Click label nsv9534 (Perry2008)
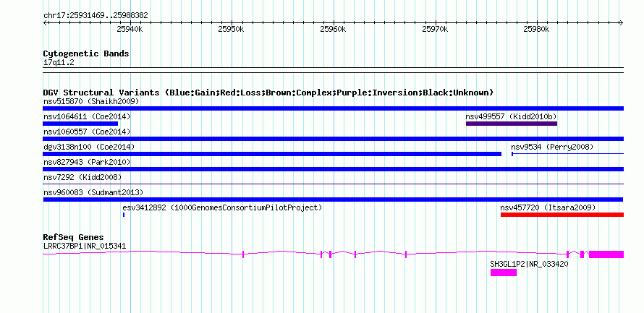 [x=552, y=147]
